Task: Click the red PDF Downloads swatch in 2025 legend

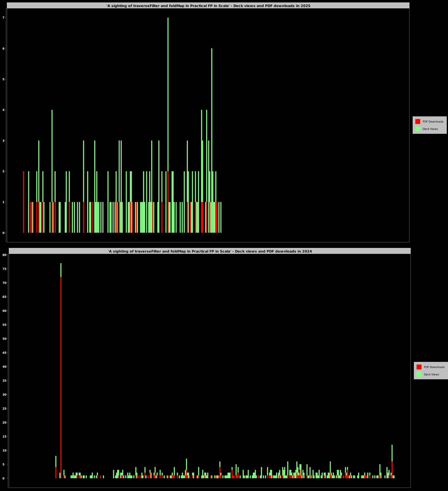Action: pos(418,122)
